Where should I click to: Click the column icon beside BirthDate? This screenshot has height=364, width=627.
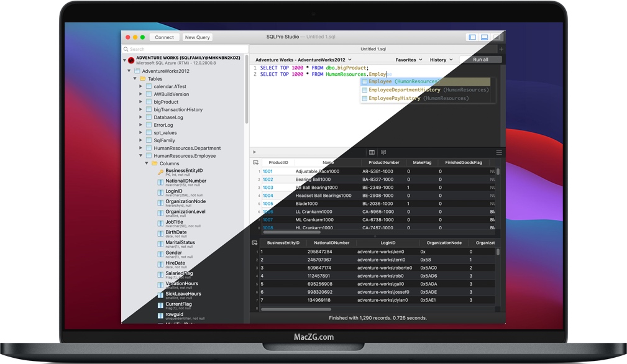click(x=160, y=234)
